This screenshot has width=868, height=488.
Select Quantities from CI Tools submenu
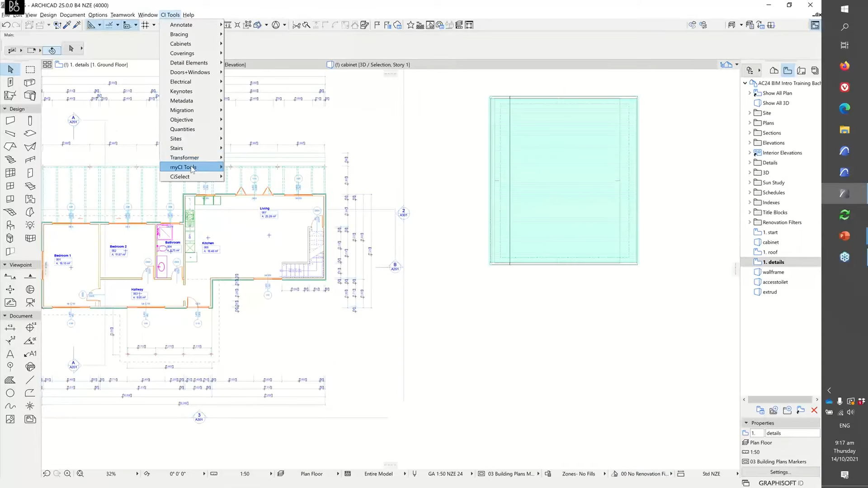click(183, 129)
